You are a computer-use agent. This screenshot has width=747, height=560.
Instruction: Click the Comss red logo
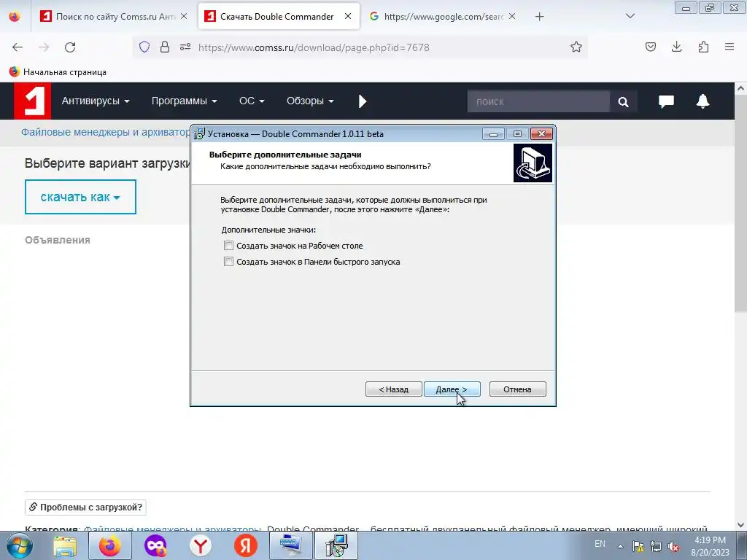32,101
